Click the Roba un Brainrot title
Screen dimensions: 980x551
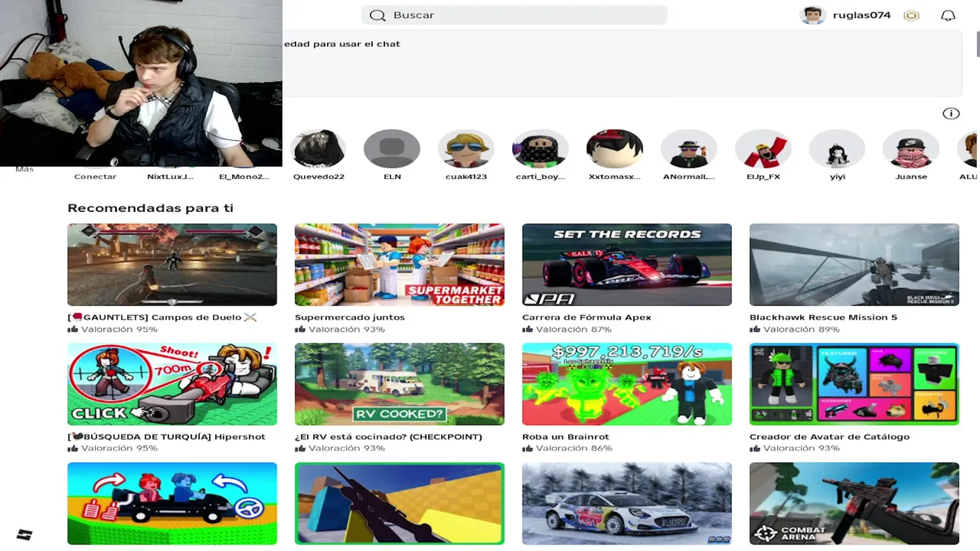click(x=566, y=437)
